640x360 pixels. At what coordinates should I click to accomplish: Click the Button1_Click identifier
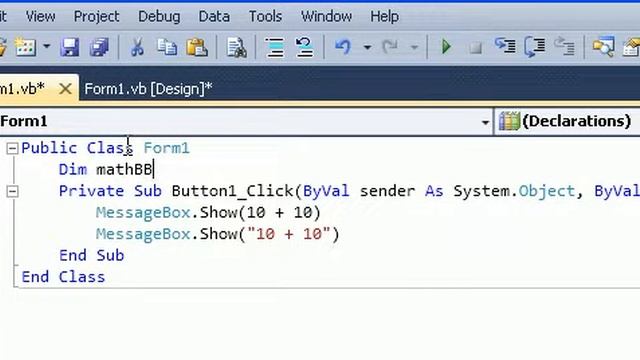point(232,191)
